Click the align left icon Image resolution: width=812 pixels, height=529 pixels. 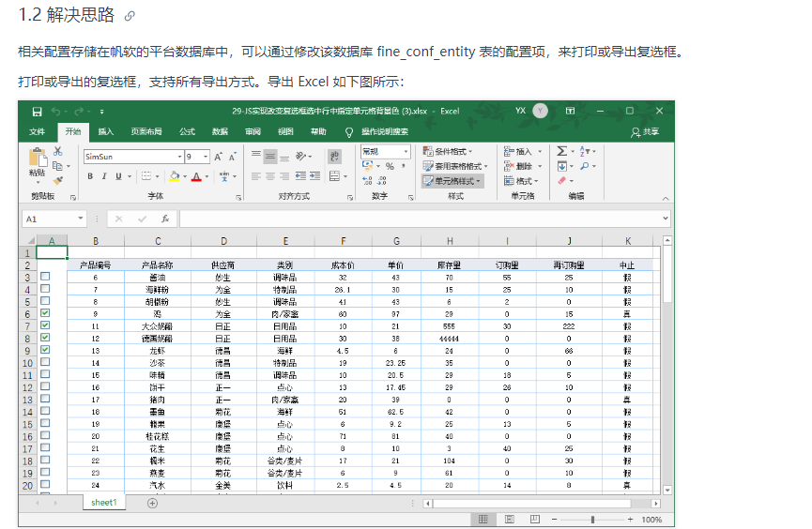click(256, 176)
